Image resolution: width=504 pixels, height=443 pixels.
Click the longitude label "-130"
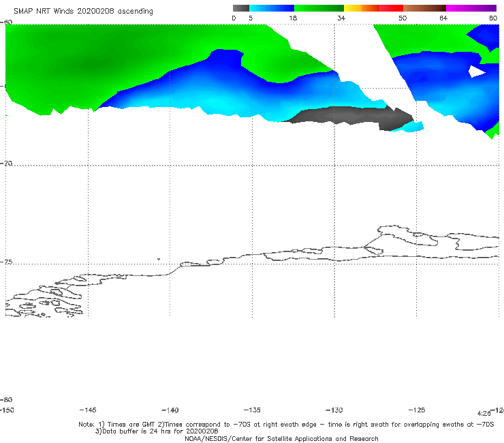[x=334, y=410]
